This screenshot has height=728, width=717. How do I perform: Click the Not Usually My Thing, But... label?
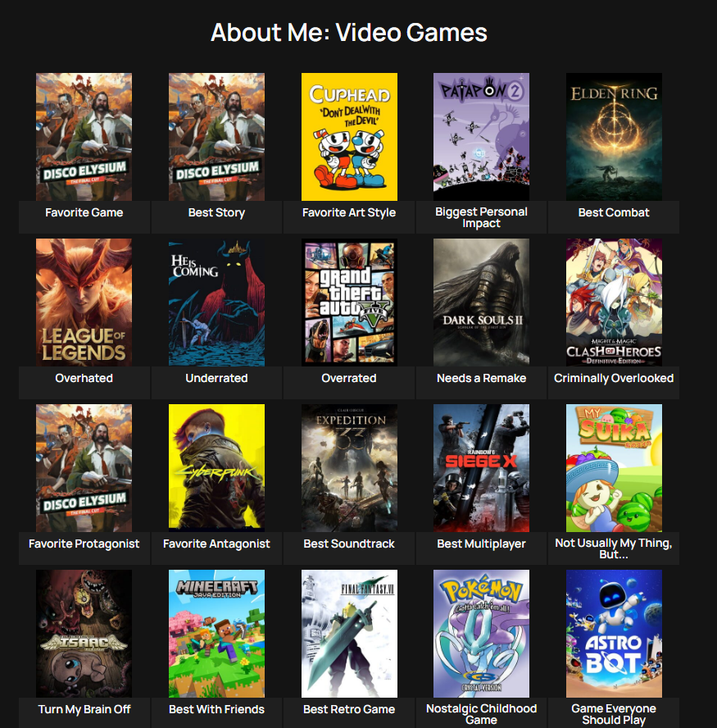(x=614, y=548)
